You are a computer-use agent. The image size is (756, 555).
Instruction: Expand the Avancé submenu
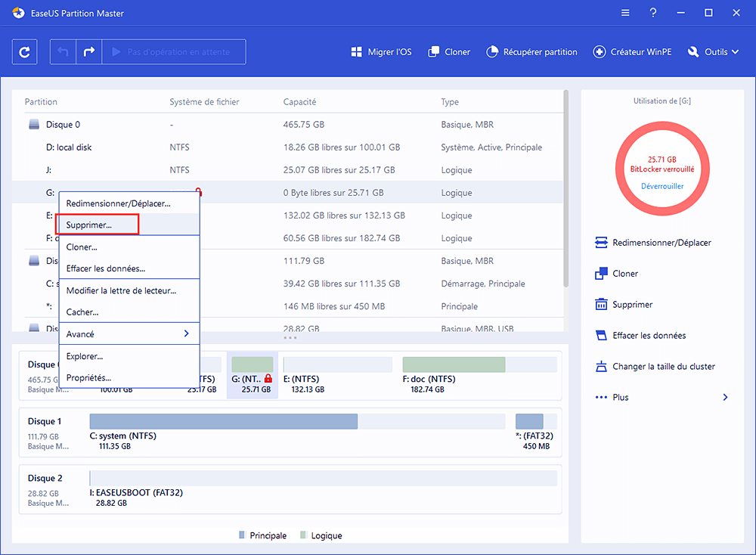pos(129,334)
